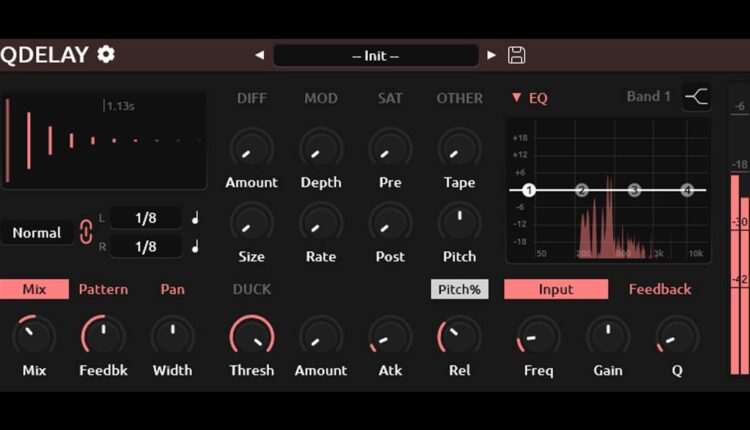Switch to the Pan tab
The image size is (750, 430).
tap(172, 289)
